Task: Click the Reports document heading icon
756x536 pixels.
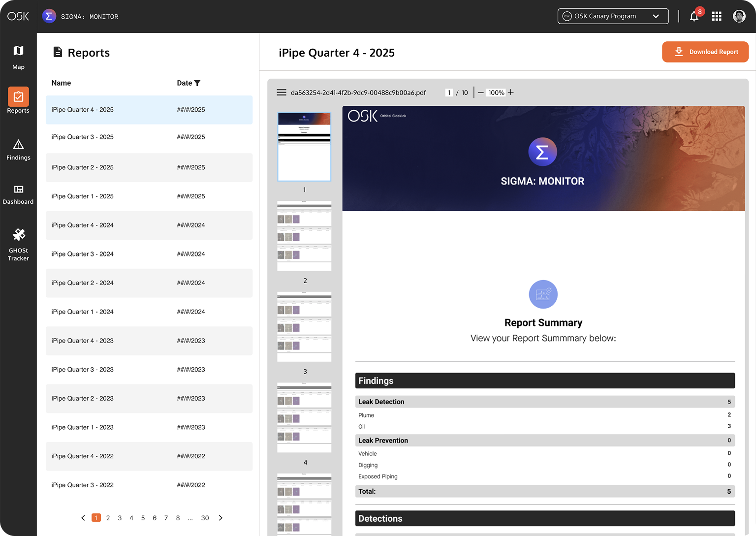Action: click(58, 52)
